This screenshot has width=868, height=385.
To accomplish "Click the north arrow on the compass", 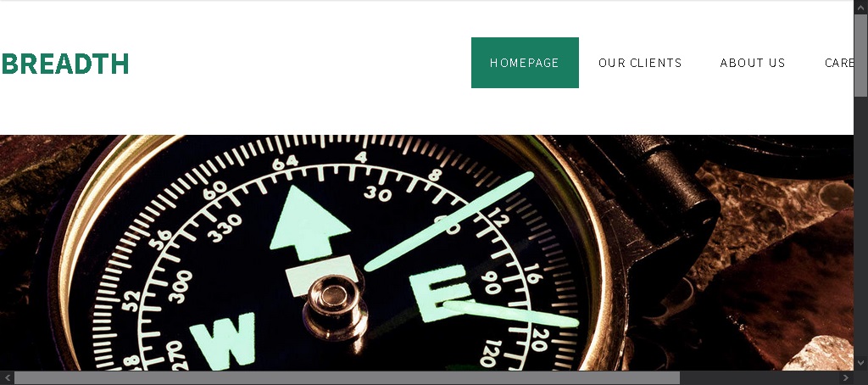I will (x=310, y=223).
